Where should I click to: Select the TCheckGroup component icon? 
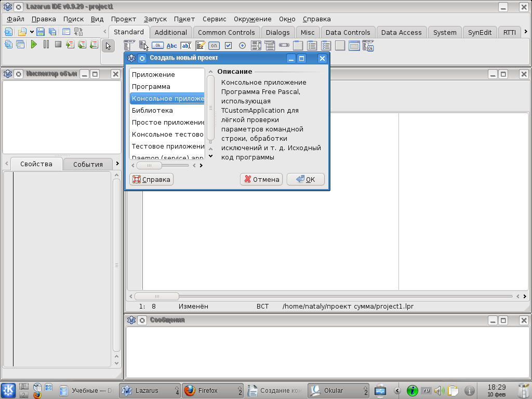pyautogui.click(x=326, y=46)
